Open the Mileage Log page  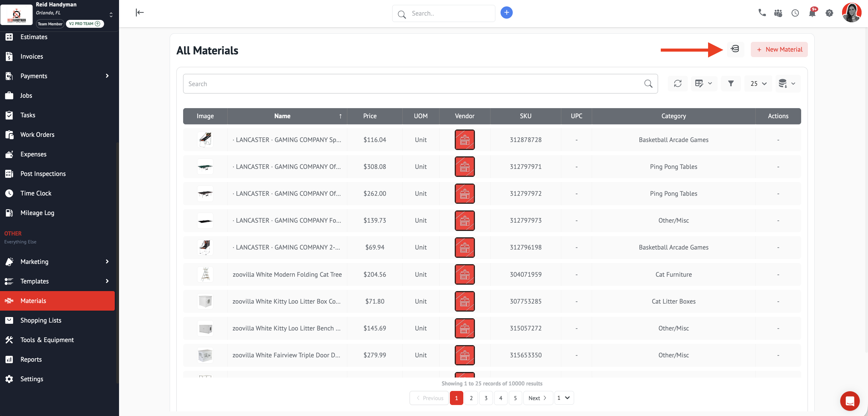tap(57, 213)
